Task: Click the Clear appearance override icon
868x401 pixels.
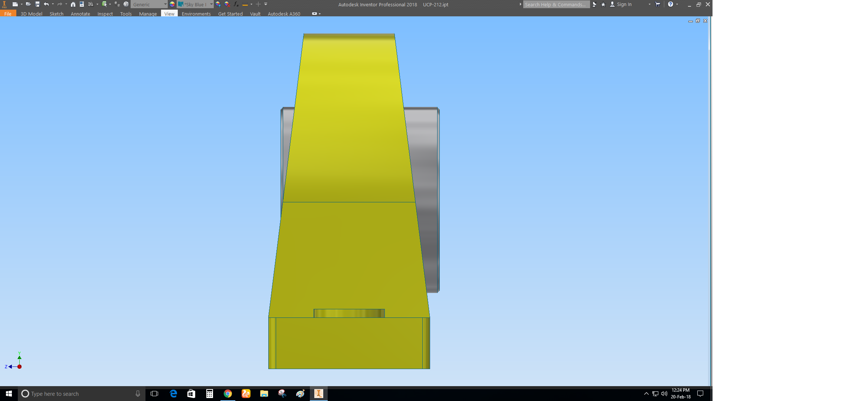Action: pyautogui.click(x=227, y=4)
